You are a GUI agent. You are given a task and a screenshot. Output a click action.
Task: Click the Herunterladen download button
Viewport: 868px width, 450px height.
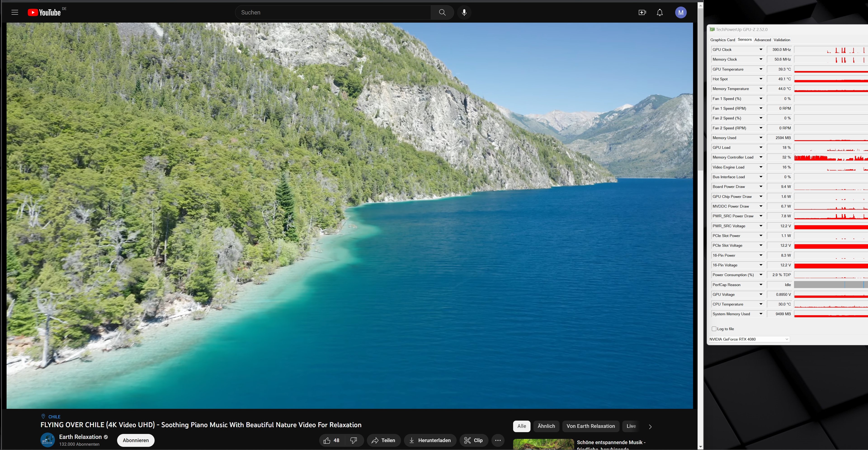(x=430, y=440)
